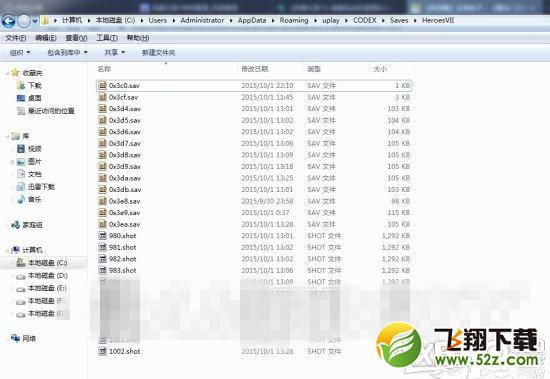Select file icon of 0x3d9.sav

tap(102, 166)
